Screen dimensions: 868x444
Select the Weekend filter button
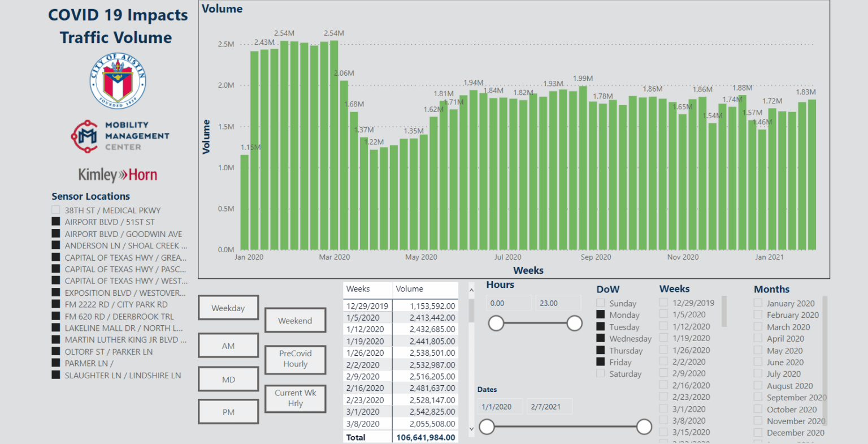point(295,320)
